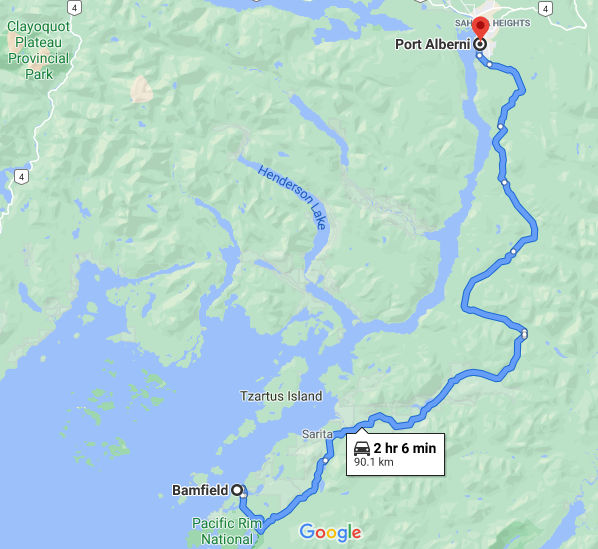Click the Highway 4 shield at top right
598x549 pixels.
pyautogui.click(x=546, y=8)
